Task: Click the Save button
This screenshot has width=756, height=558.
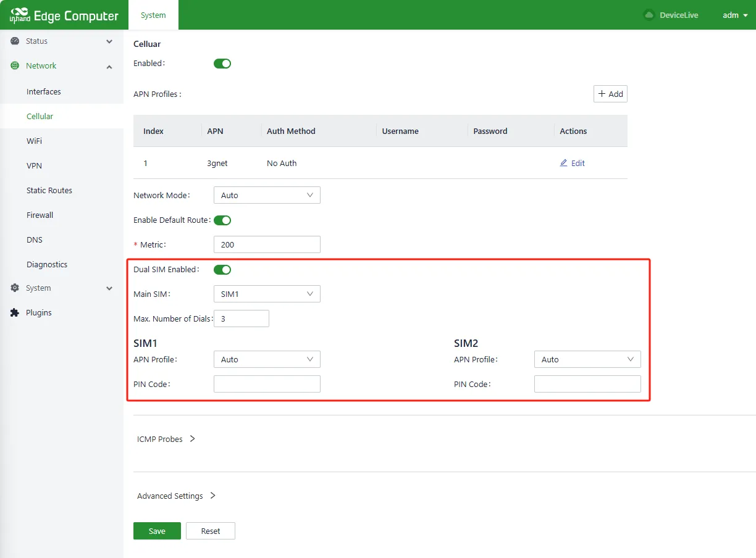Action: tap(157, 531)
